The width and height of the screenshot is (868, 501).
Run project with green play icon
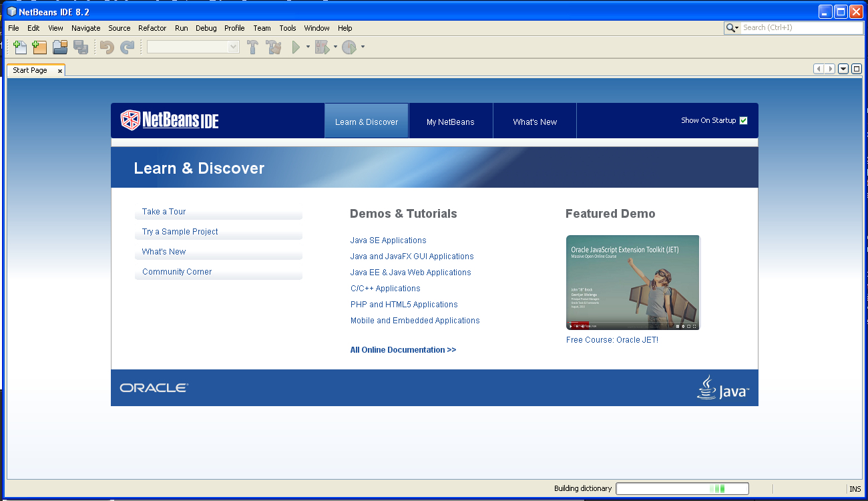tap(296, 47)
